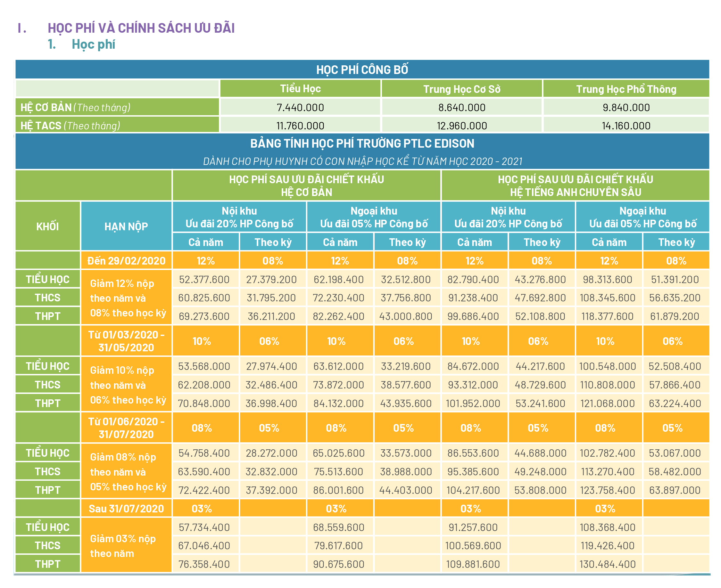The image size is (721, 588).
Task: Click the 7.440.000 tuition cell
Action: 300,107
